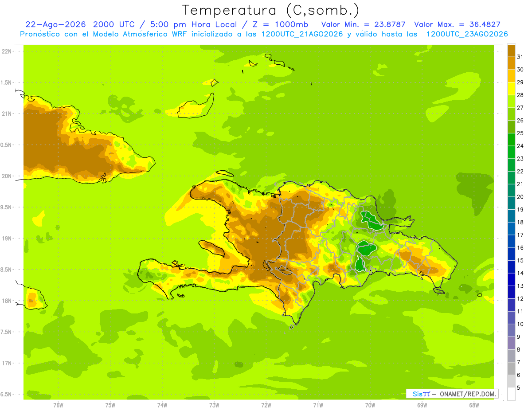Viewport: 532px width, 411px height.
Task: Select the 11 value on the color scale
Action: [520, 311]
